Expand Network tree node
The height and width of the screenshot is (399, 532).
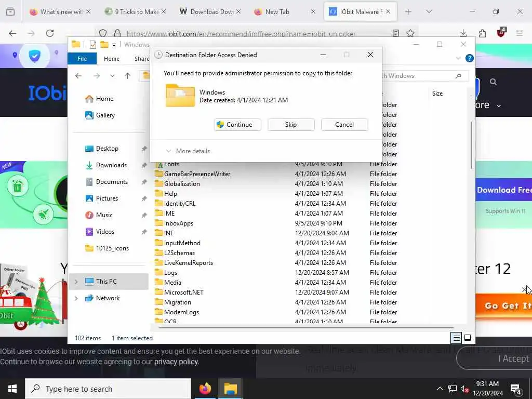coord(76,298)
